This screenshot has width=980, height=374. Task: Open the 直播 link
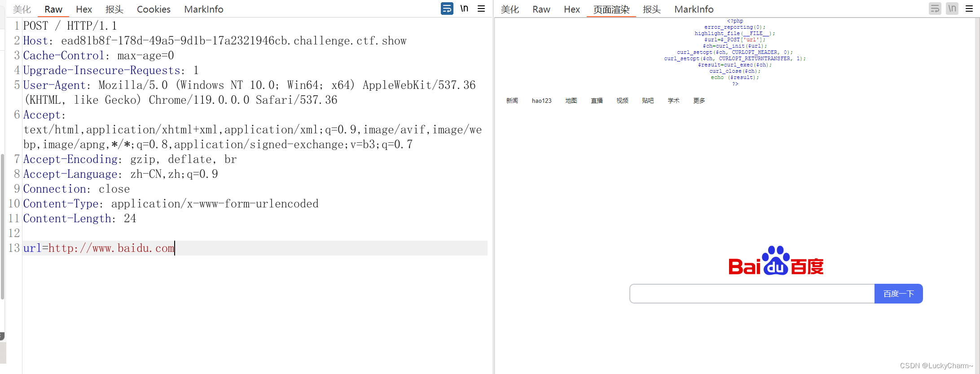point(597,101)
